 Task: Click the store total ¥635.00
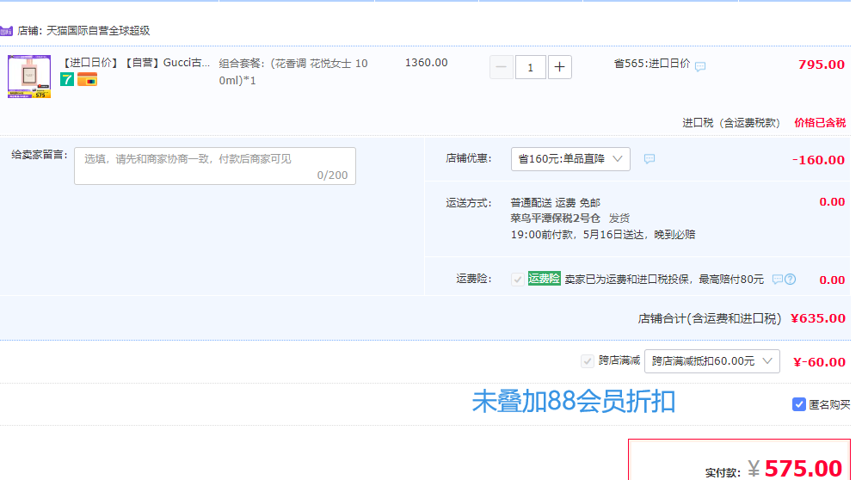(x=818, y=318)
